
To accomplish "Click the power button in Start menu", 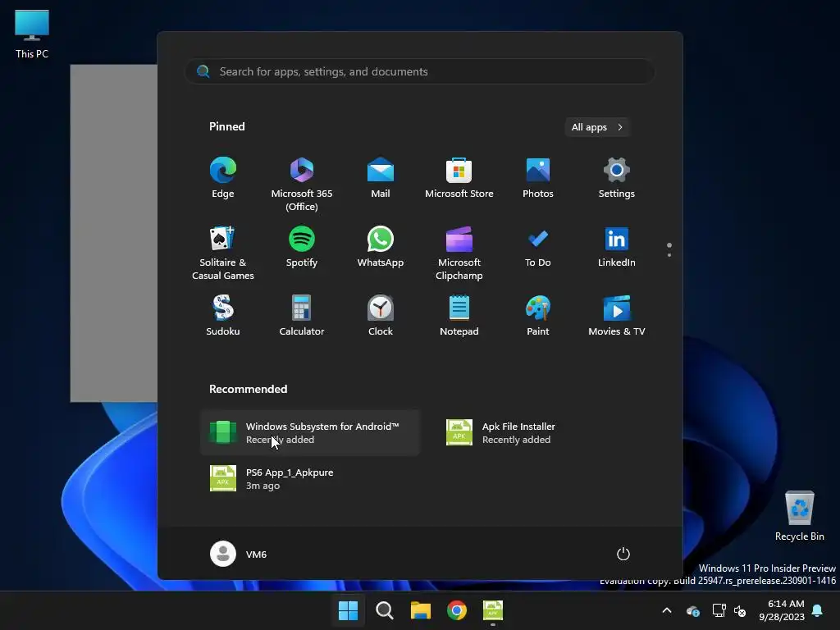I will (623, 554).
